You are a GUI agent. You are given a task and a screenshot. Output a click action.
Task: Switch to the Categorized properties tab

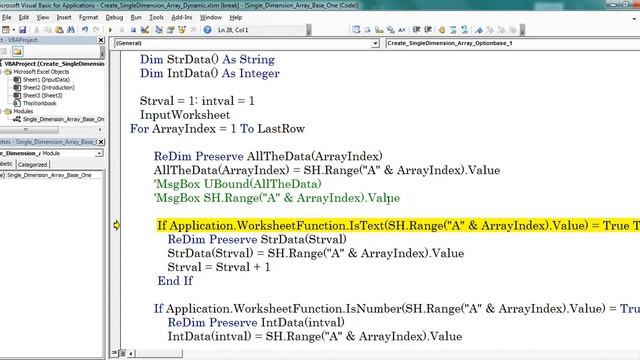click(32, 164)
